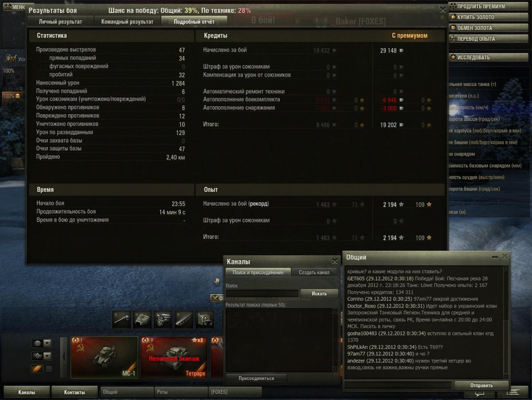Switch to Роты channel tab in bottom bar
Screen dimensions: 532x400
click(x=181, y=392)
